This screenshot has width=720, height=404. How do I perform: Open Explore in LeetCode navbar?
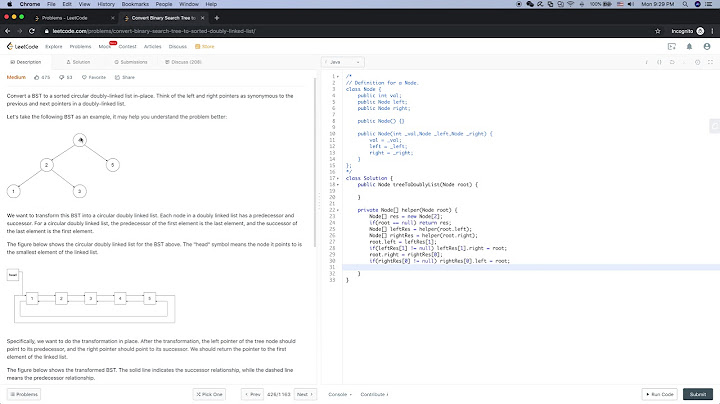coord(54,46)
